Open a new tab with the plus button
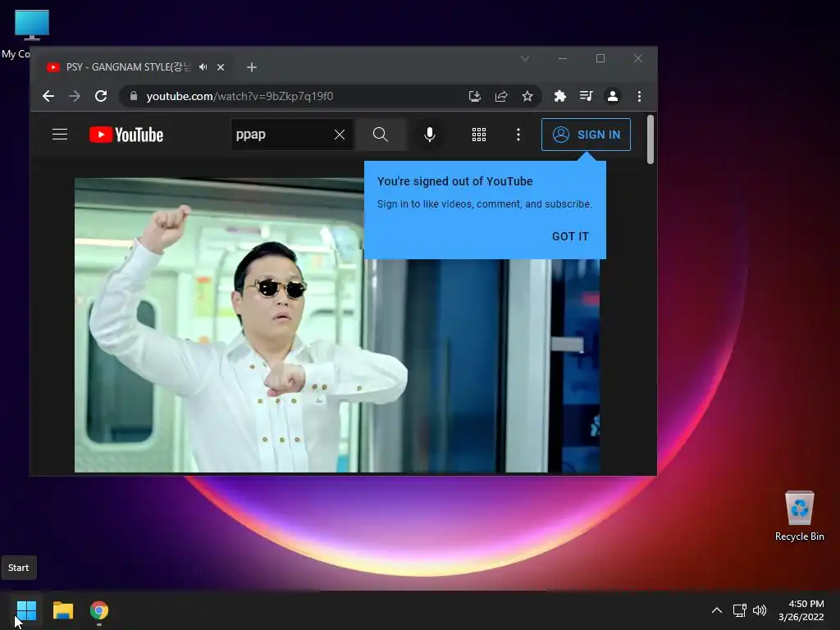Screen dimensions: 840x630 coord(252,67)
